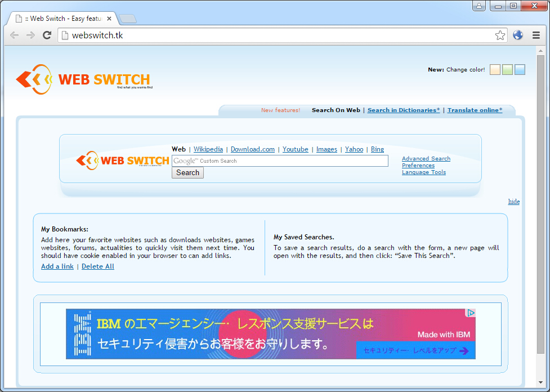Switch search source to Images
550x392 pixels.
tap(327, 149)
